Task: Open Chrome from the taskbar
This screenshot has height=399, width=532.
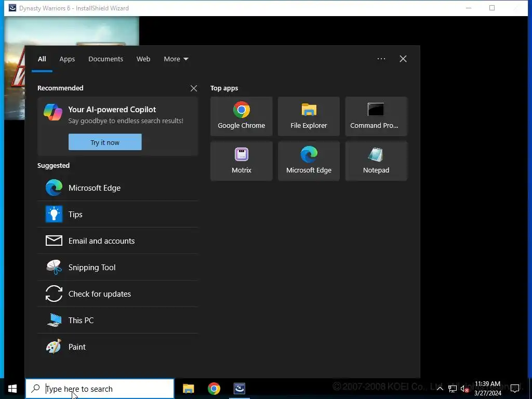Action: [214, 389]
